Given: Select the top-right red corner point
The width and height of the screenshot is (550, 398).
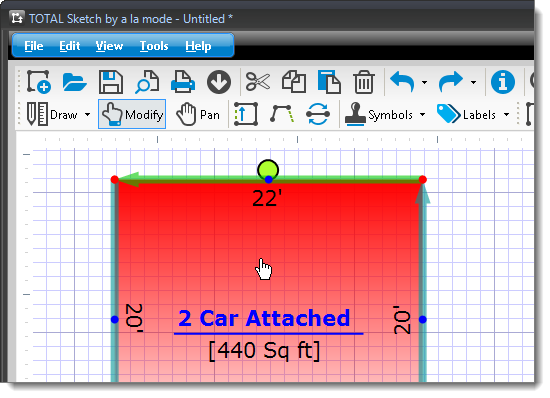Looking at the screenshot, I should click(x=423, y=180).
